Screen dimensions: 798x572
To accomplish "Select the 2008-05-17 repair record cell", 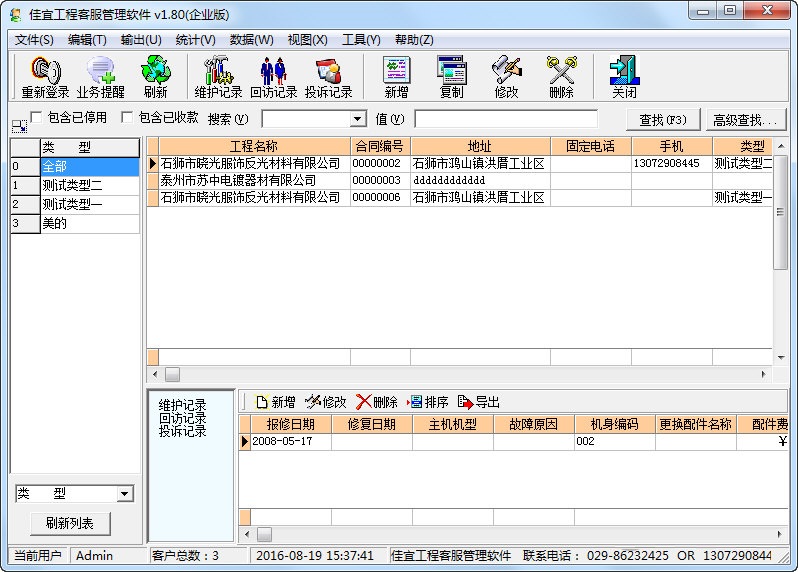I will (x=291, y=441).
